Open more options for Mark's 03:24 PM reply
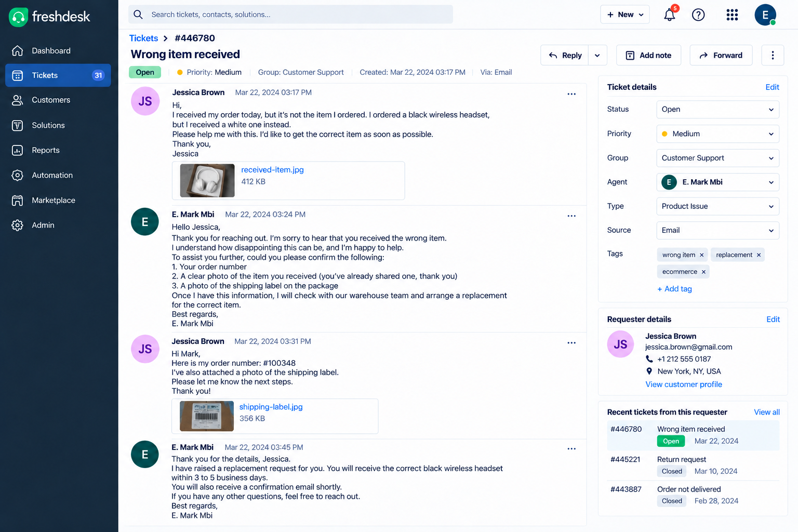This screenshot has width=798, height=532. tap(571, 216)
